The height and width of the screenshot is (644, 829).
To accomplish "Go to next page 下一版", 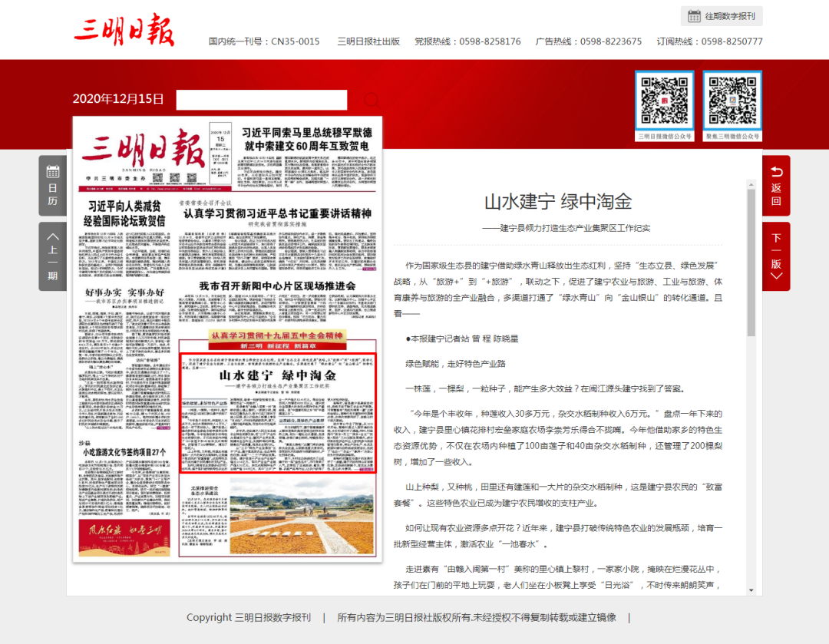I will 776,256.
